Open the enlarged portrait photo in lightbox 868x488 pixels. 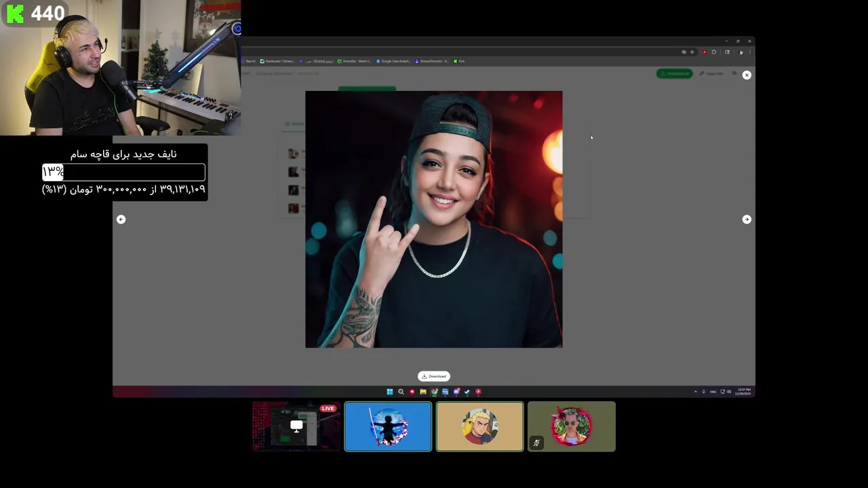pyautogui.click(x=434, y=219)
